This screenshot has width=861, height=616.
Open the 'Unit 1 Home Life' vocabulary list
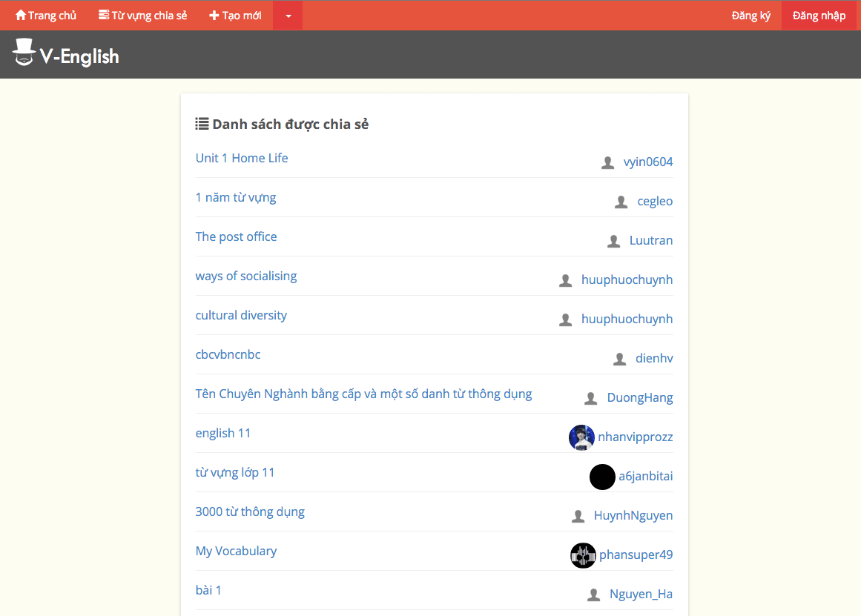coord(242,158)
